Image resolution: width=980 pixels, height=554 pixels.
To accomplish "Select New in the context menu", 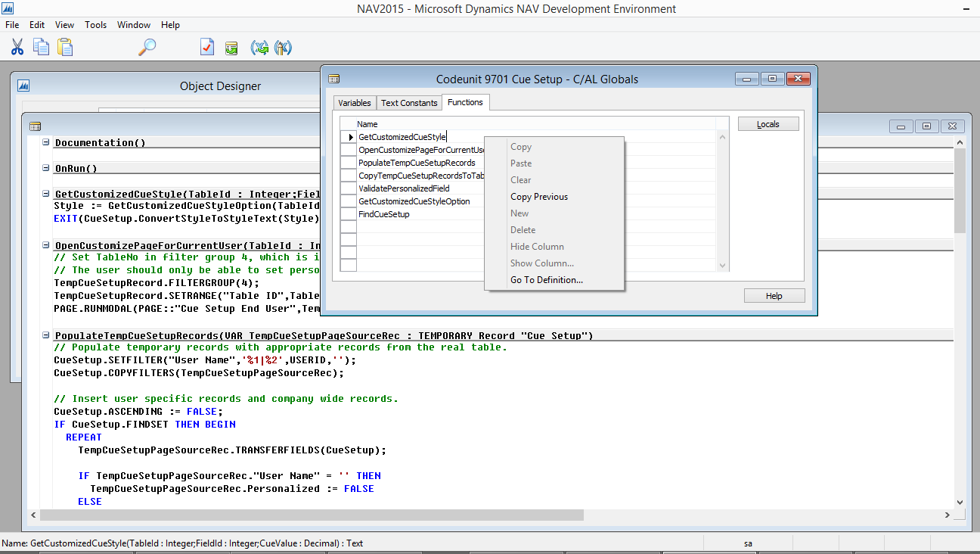I will coord(554,213).
